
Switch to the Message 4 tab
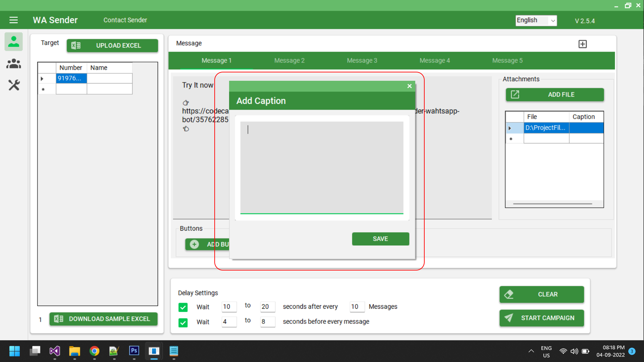coord(434,61)
